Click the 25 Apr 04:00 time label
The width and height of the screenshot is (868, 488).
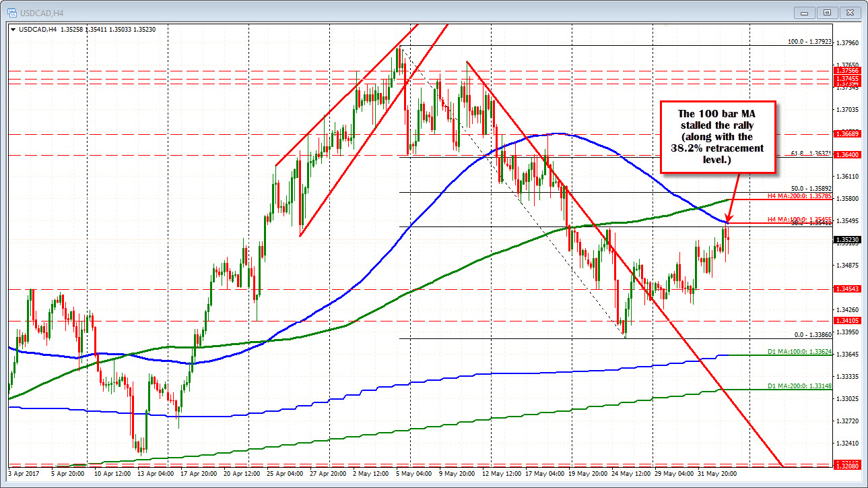click(x=285, y=475)
